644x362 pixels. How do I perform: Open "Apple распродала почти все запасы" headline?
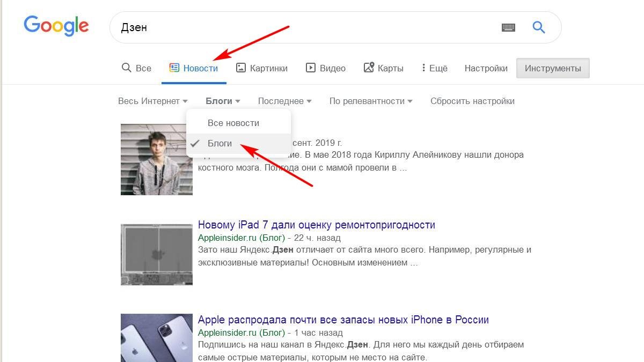point(343,320)
